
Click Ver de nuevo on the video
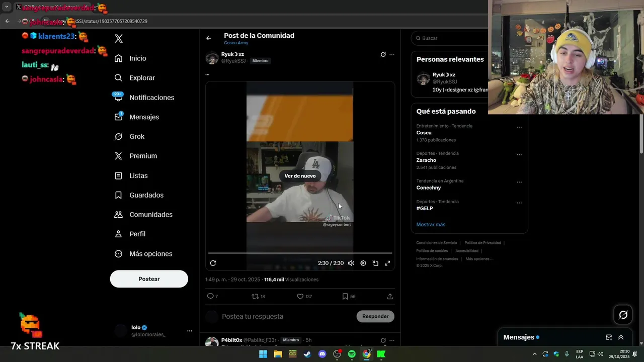pyautogui.click(x=300, y=176)
